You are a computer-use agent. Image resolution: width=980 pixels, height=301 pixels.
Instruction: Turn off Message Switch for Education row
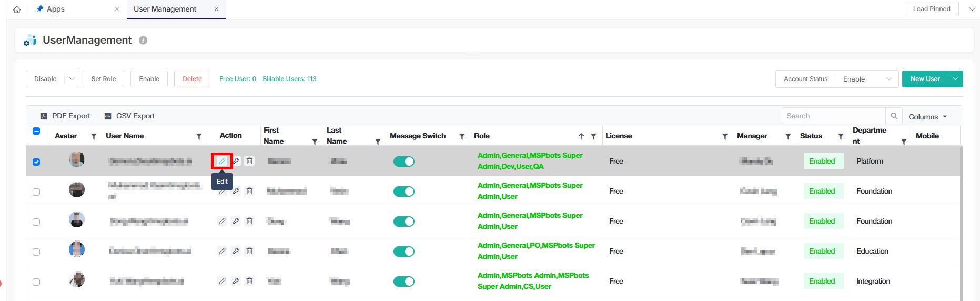click(403, 252)
